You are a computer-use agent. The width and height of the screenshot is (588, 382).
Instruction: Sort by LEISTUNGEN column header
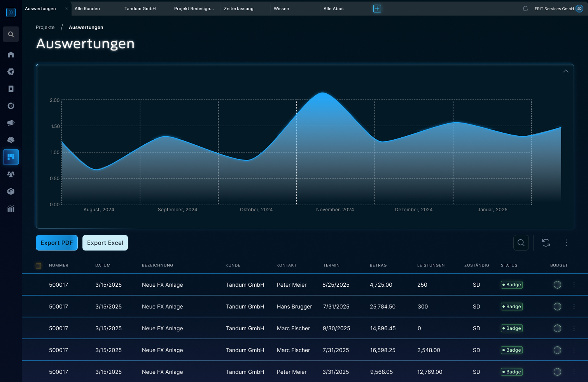[431, 265]
